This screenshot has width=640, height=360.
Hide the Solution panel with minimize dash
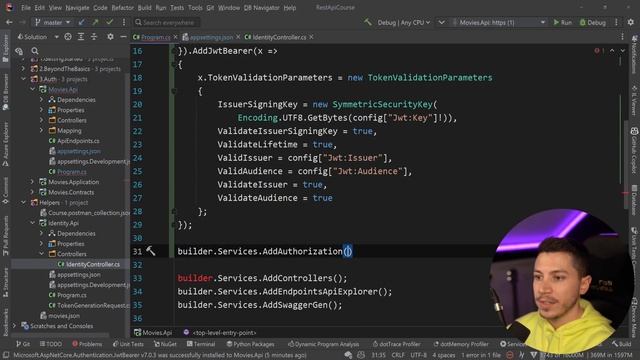(123, 37)
